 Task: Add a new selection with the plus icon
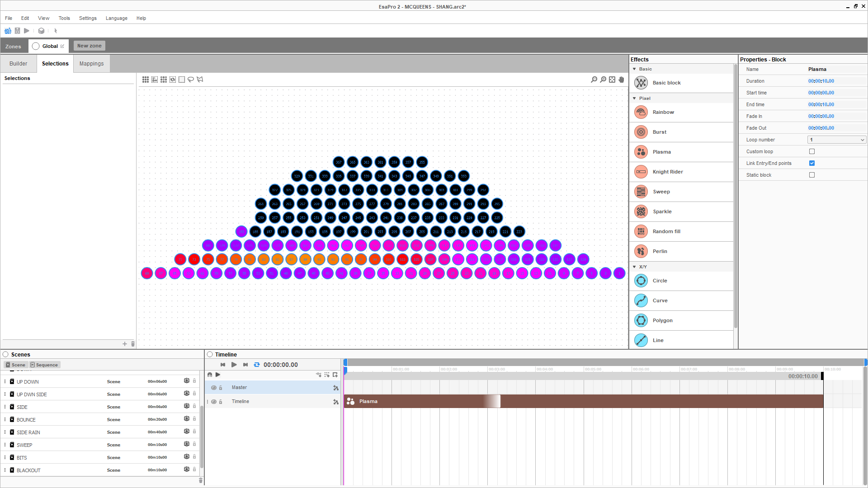pyautogui.click(x=125, y=344)
